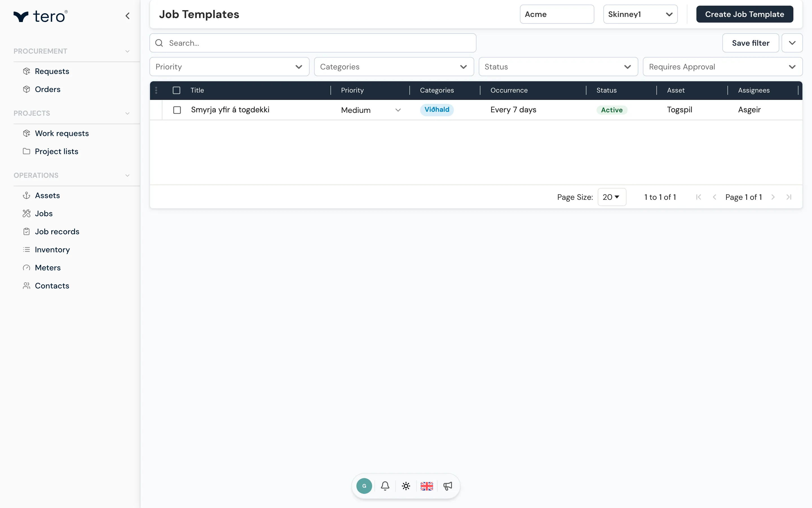Click the Meters gauge icon

tap(27, 268)
